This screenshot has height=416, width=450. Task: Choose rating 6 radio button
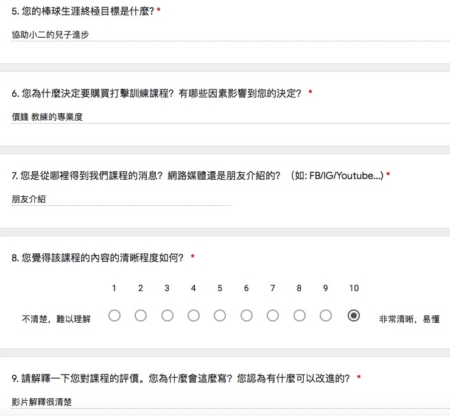pos(246,315)
